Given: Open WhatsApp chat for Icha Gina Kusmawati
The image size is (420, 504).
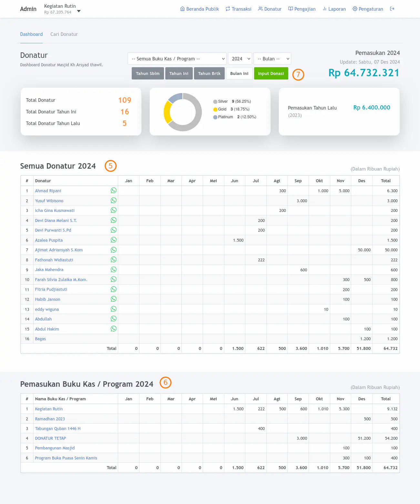Looking at the screenshot, I should [x=114, y=210].
